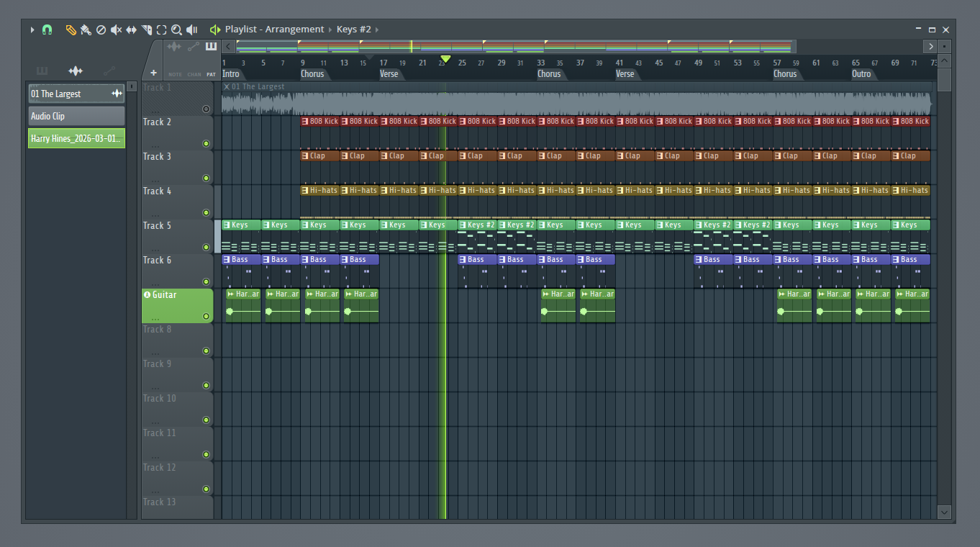The image size is (980, 547).
Task: Select the Pencil draw tool
Action: pyautogui.click(x=71, y=30)
